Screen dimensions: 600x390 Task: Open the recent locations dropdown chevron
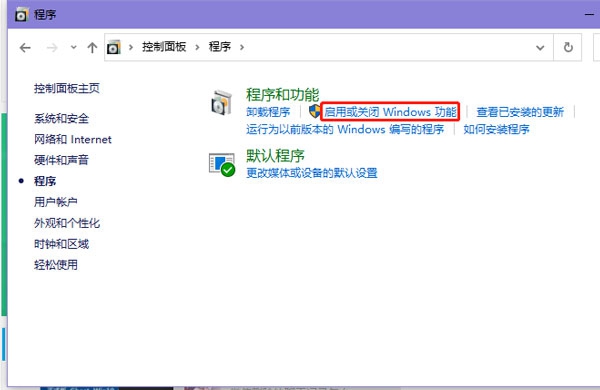pyautogui.click(x=73, y=47)
